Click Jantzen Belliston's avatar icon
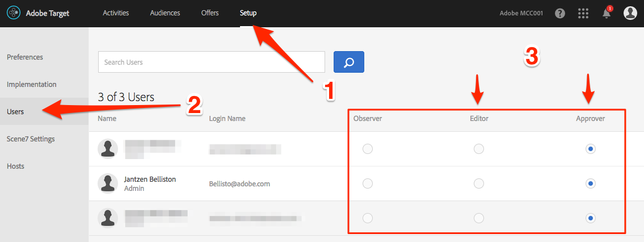This screenshot has height=242, width=644. coord(108,183)
